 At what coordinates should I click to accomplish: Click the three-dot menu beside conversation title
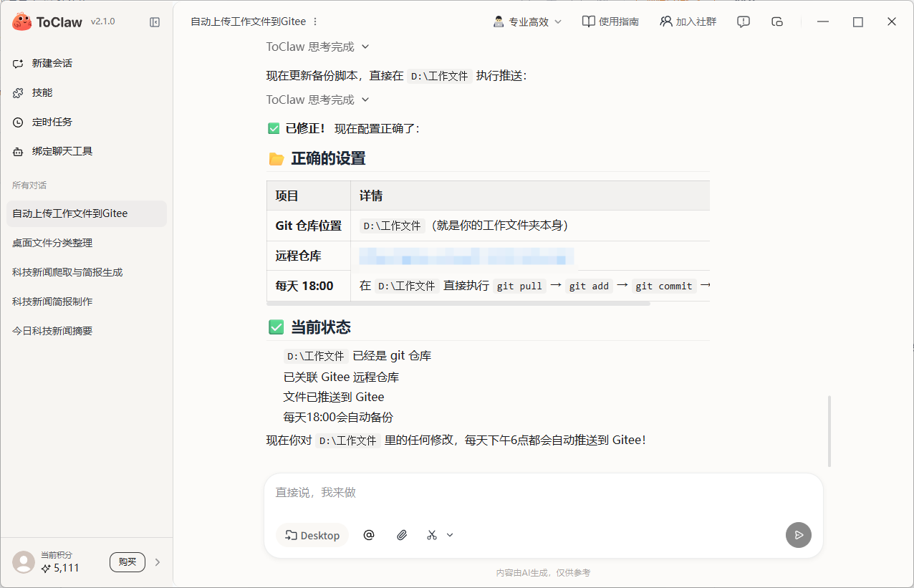[x=316, y=22]
